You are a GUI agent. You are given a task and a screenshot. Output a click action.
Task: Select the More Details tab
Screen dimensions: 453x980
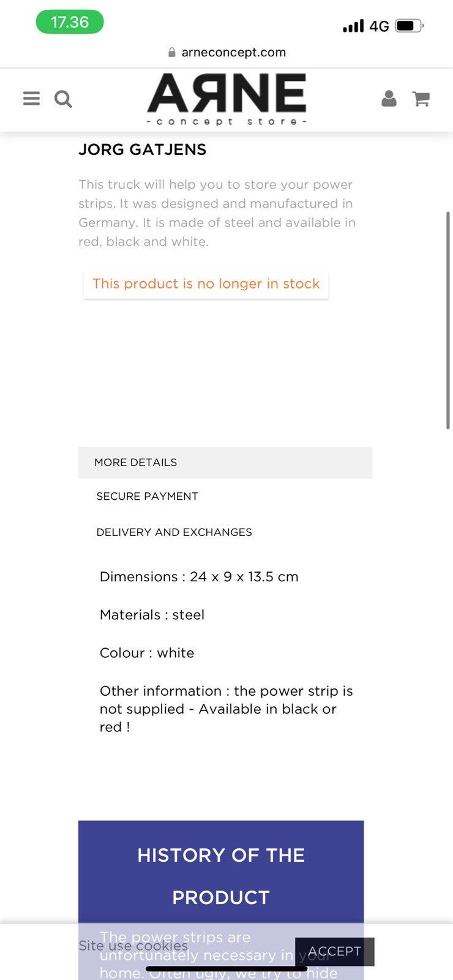point(136,462)
